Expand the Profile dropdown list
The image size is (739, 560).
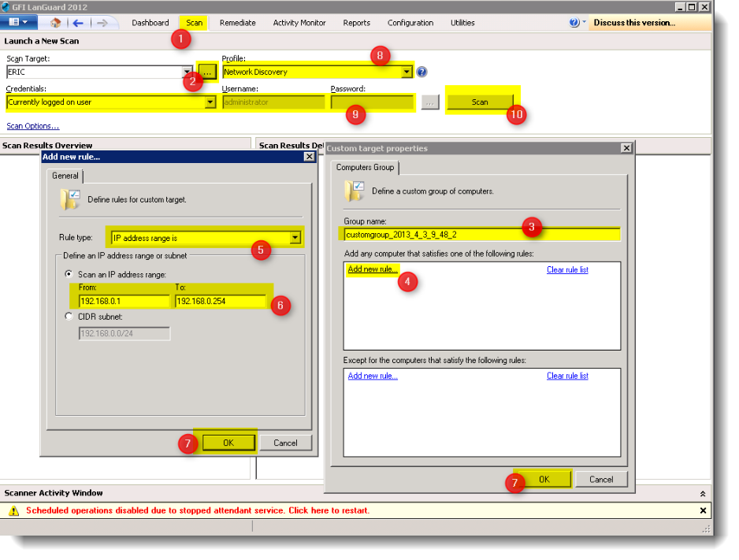[x=407, y=72]
